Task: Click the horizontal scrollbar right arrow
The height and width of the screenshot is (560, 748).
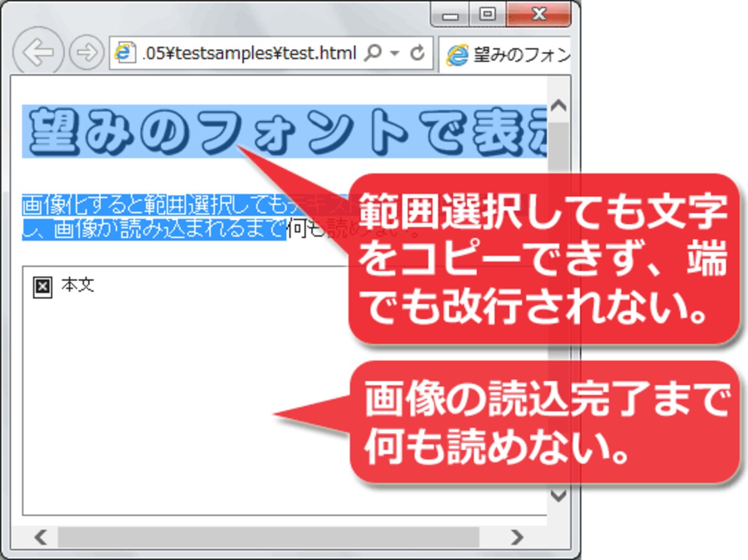Action: [516, 537]
